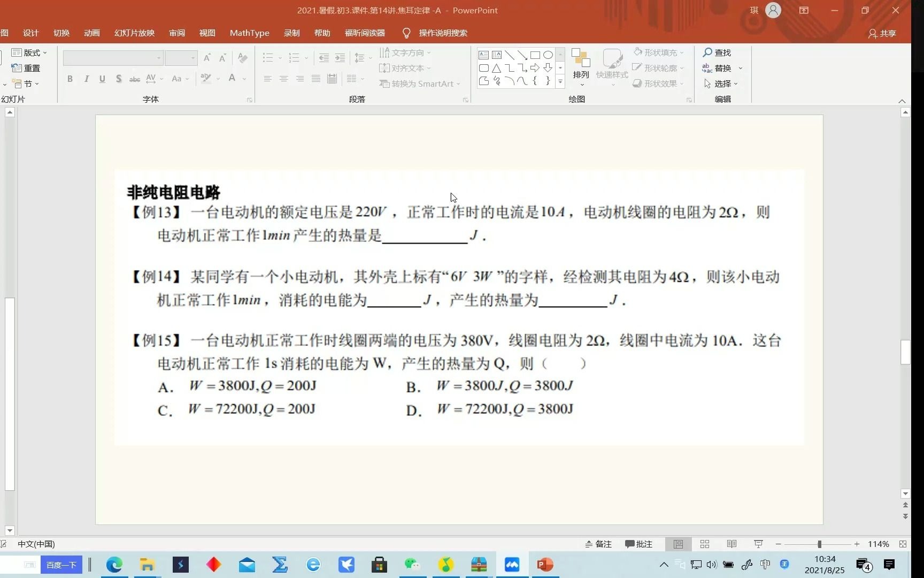Screen dimensions: 924x578
Task: Open 设计 ribbon tab
Action: coord(31,33)
